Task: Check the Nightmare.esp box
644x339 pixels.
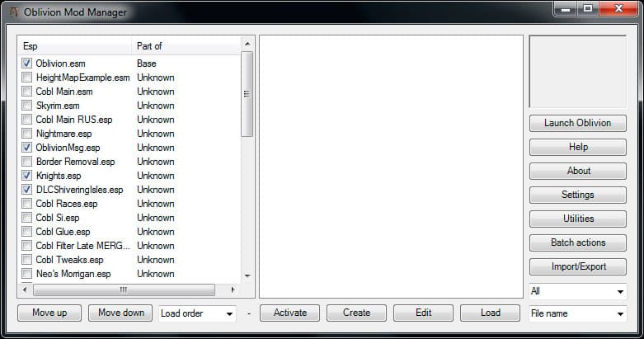Action: coord(26,134)
